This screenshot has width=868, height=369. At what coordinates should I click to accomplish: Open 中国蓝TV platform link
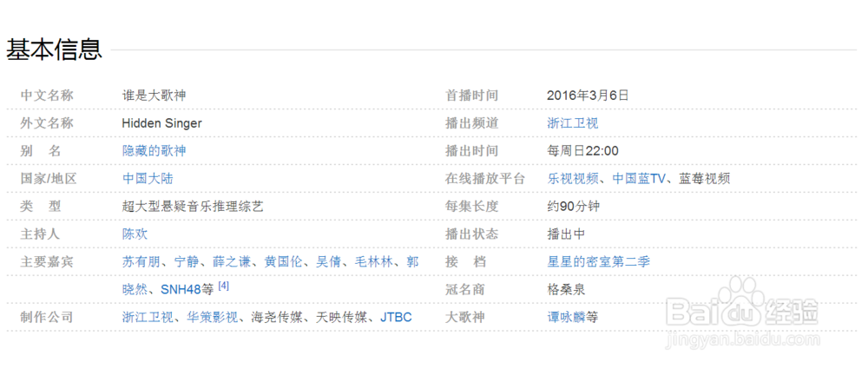coord(638,178)
